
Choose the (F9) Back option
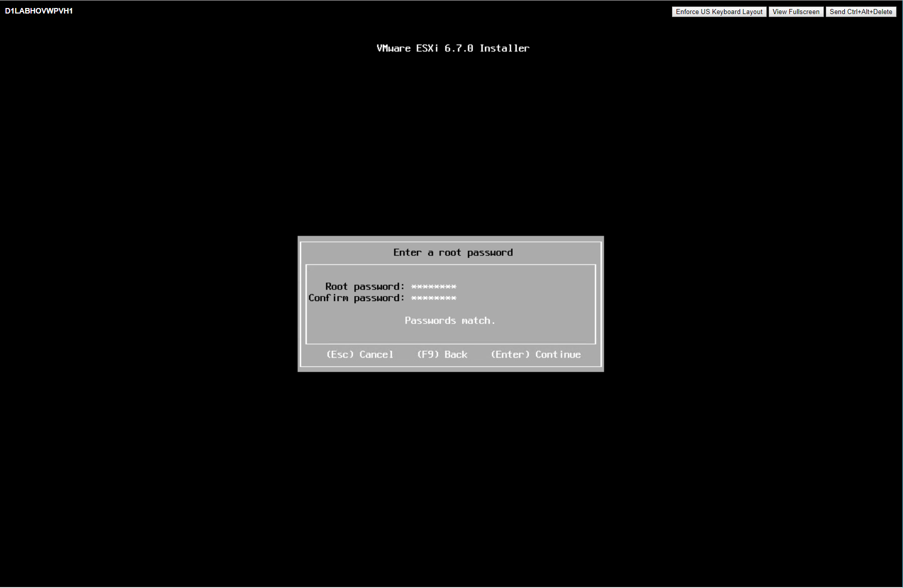(x=442, y=355)
